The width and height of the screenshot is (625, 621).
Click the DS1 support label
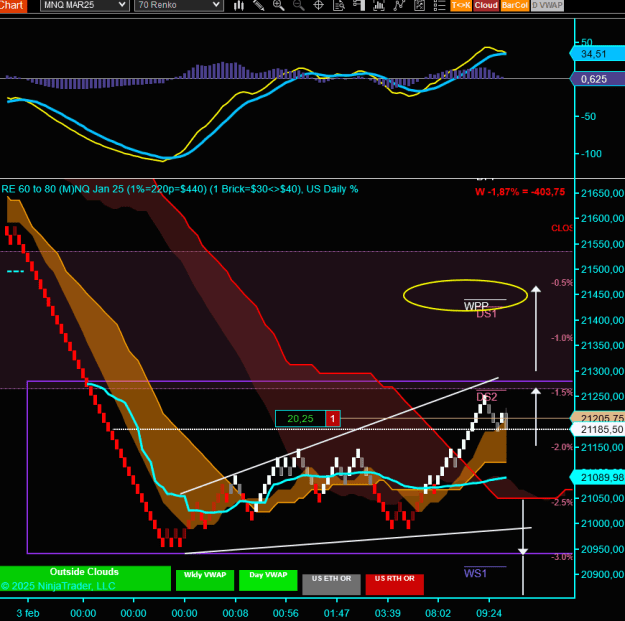487,314
